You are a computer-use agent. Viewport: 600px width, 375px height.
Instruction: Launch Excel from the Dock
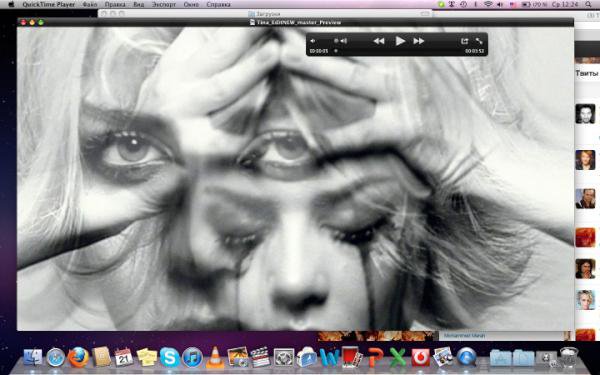pos(398,358)
